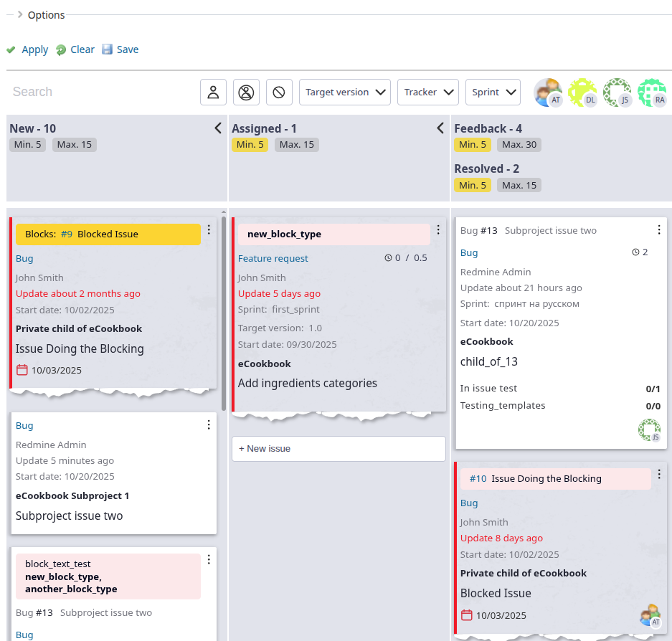The image size is (672, 641).
Task: Open the Tracker dropdown
Action: pos(427,92)
